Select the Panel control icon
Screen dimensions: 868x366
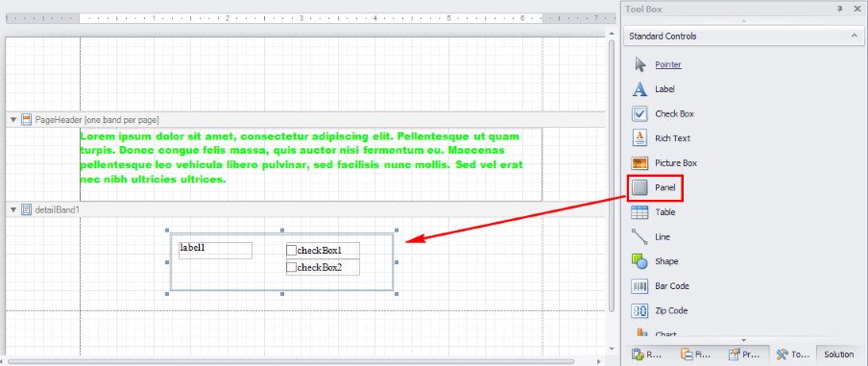(639, 187)
